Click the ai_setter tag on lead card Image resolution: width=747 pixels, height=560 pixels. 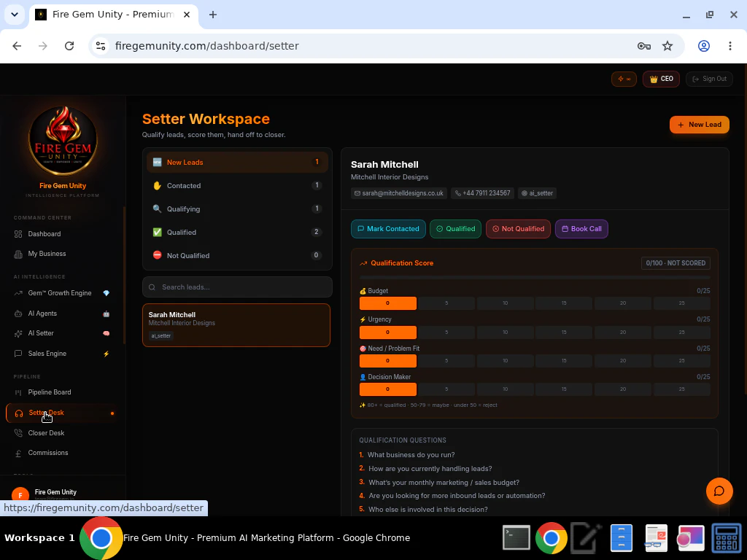pos(161,335)
